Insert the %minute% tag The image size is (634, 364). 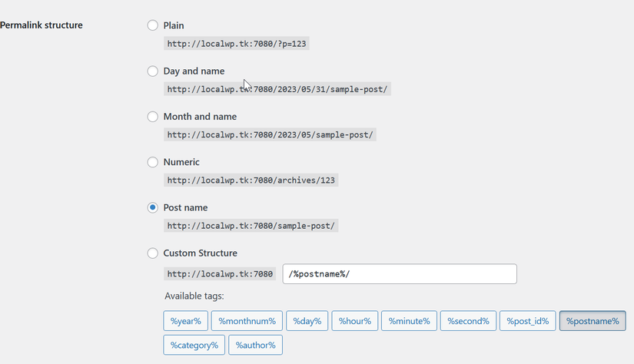pos(409,321)
